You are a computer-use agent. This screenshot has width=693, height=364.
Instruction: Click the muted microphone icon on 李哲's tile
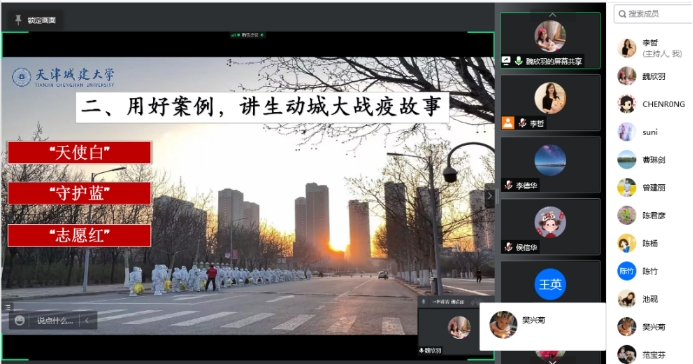522,123
